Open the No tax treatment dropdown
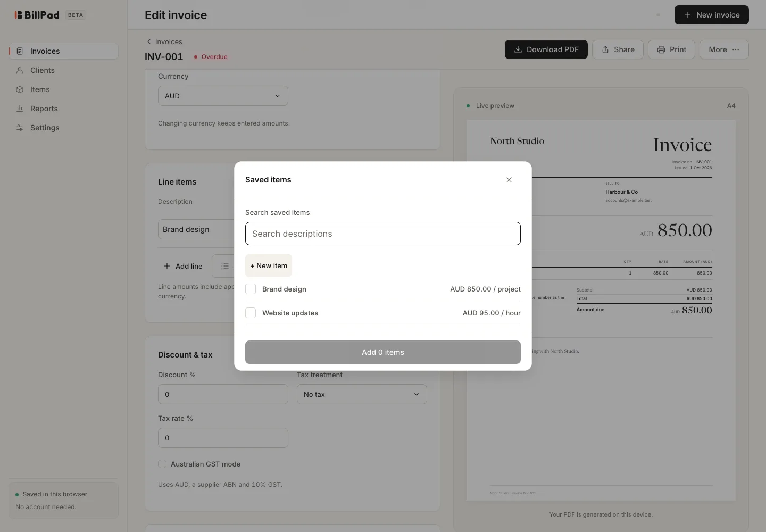 pos(362,394)
